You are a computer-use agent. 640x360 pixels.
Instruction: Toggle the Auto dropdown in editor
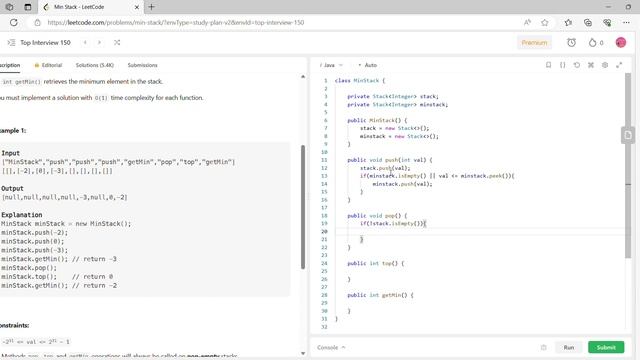point(367,65)
